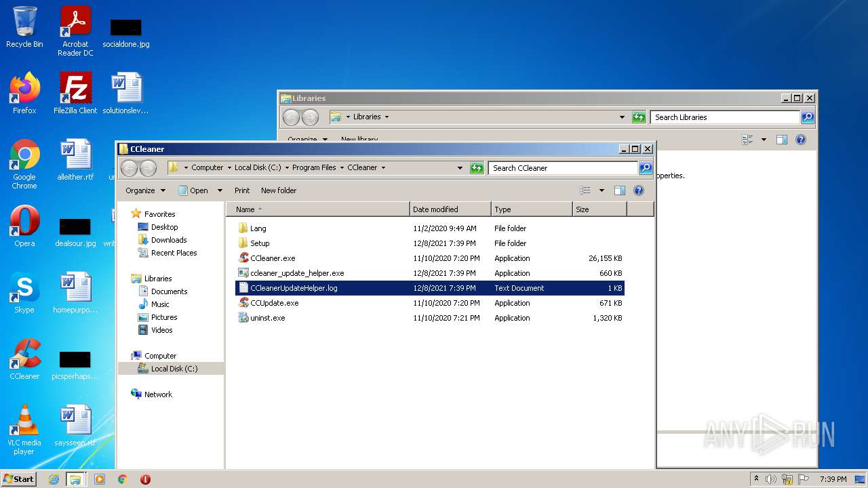Launch Skype desktop shortcut
868x488 pixels.
point(24,293)
